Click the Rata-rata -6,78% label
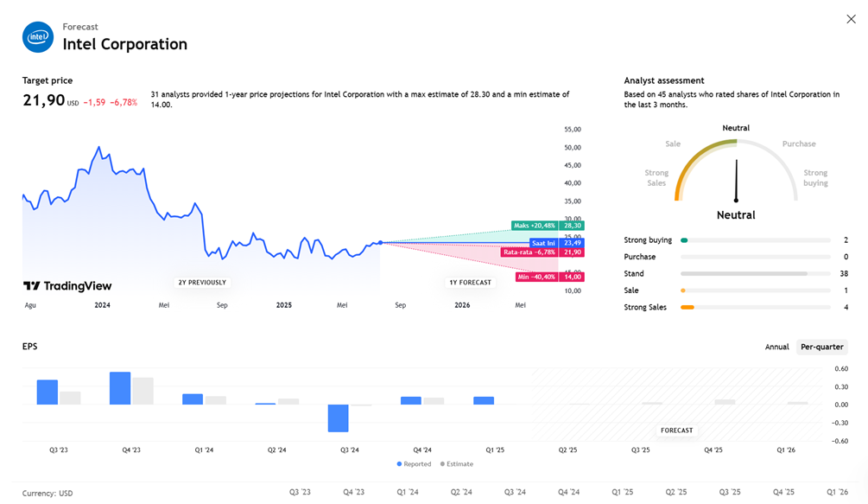Screen dimensions: 868x504 click(542, 252)
